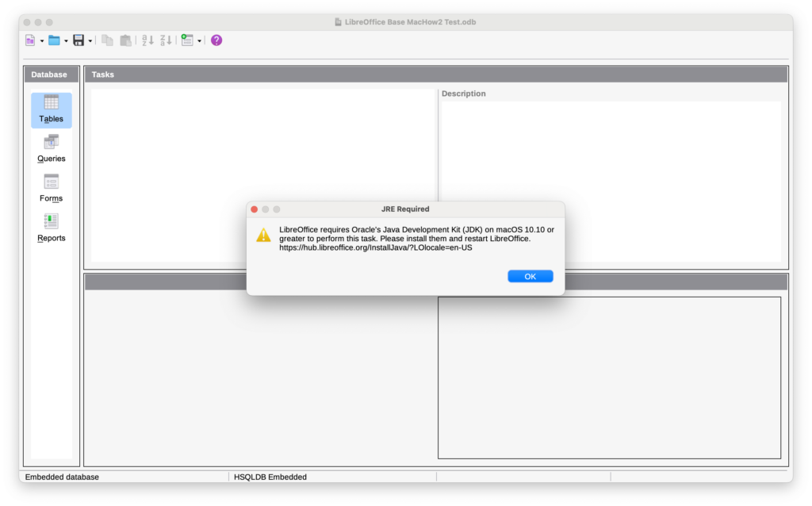The width and height of the screenshot is (812, 506).
Task: Click the 'LibreOffice requires Oracle's Java' message line
Action: (416, 229)
